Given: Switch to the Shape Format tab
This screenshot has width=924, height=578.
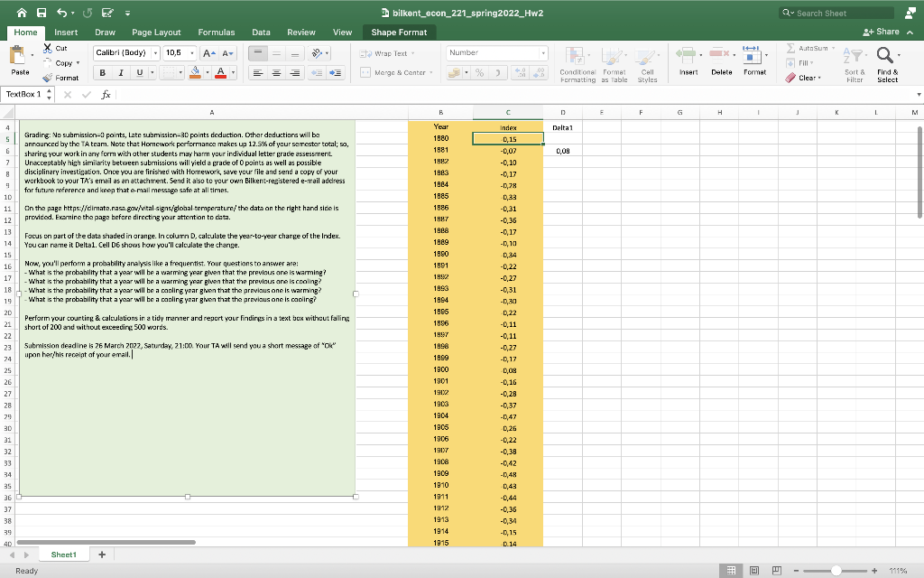Looking at the screenshot, I should 399,32.
